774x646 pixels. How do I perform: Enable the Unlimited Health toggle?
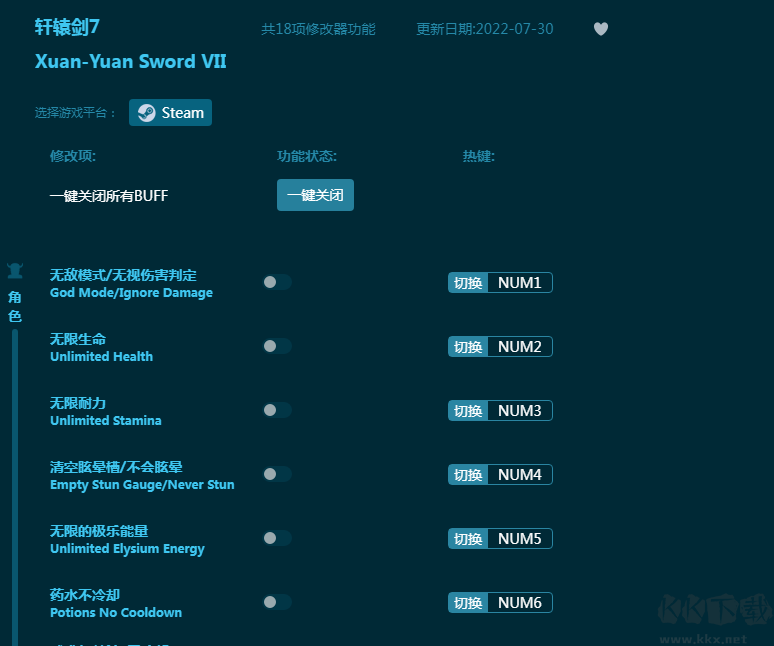277,346
